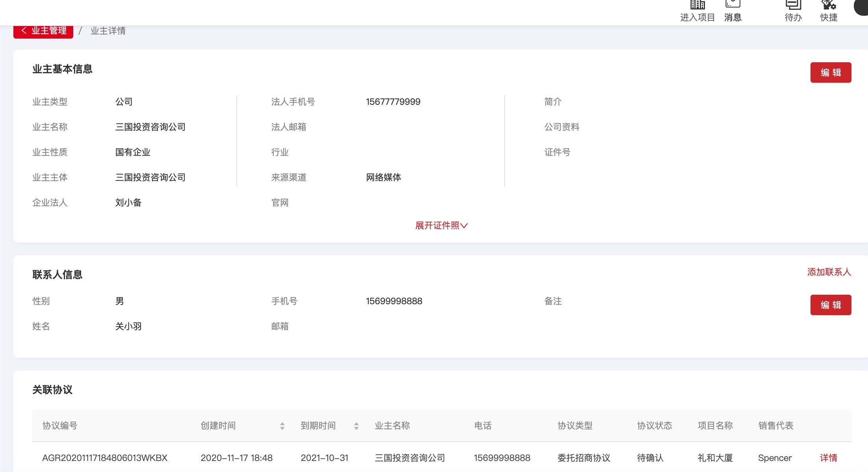Screen dimensions: 868x472
Task: Expand 展开证件照 section
Action: 441,225
